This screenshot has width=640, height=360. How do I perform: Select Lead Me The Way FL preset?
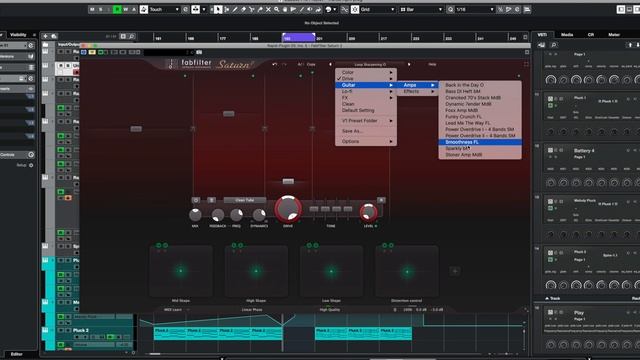pos(480,123)
